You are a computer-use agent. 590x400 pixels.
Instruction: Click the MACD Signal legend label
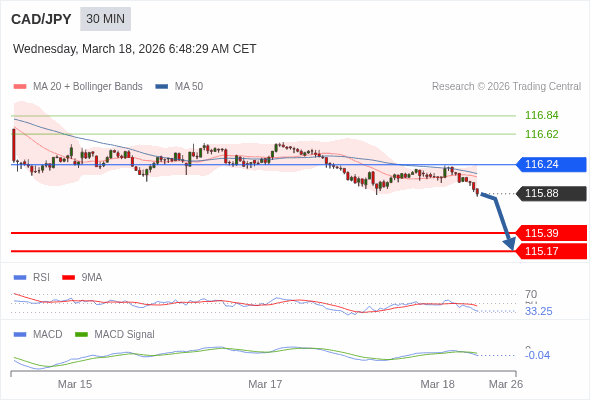124,335
